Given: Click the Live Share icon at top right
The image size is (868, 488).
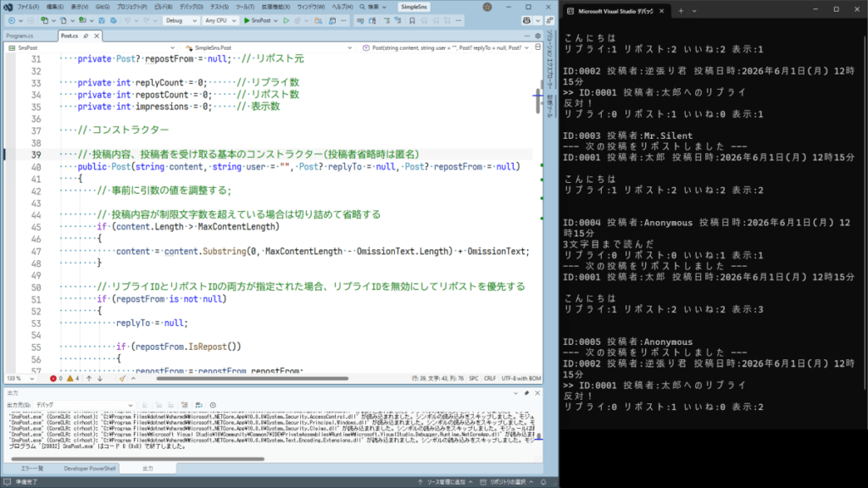Looking at the screenshot, I should point(549,20).
